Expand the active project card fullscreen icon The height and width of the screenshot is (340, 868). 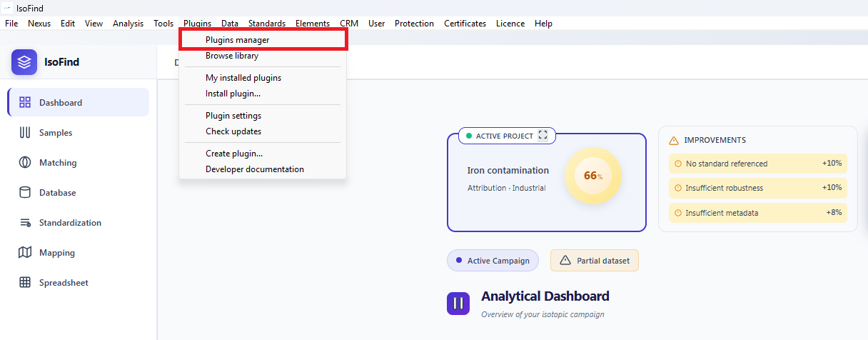[543, 135]
